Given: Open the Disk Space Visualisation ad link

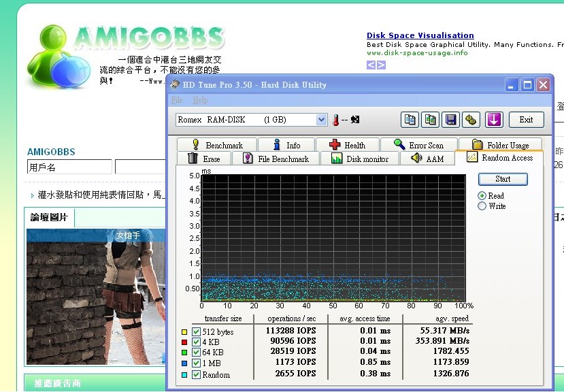Looking at the screenshot, I should (x=420, y=35).
